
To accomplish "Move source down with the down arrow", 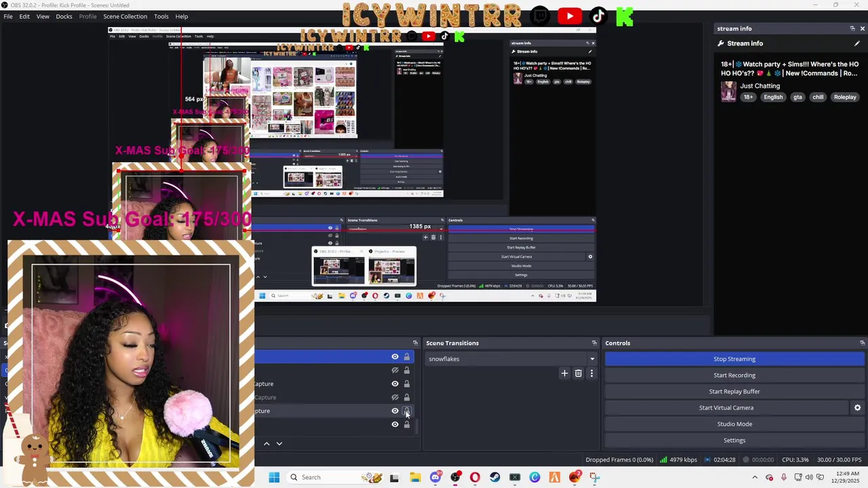I will point(279,443).
